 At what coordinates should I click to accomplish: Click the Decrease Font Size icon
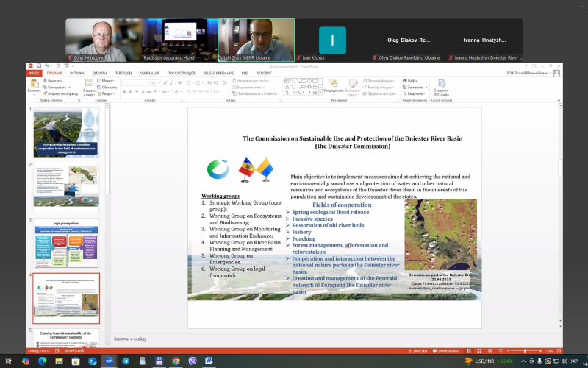point(171,83)
